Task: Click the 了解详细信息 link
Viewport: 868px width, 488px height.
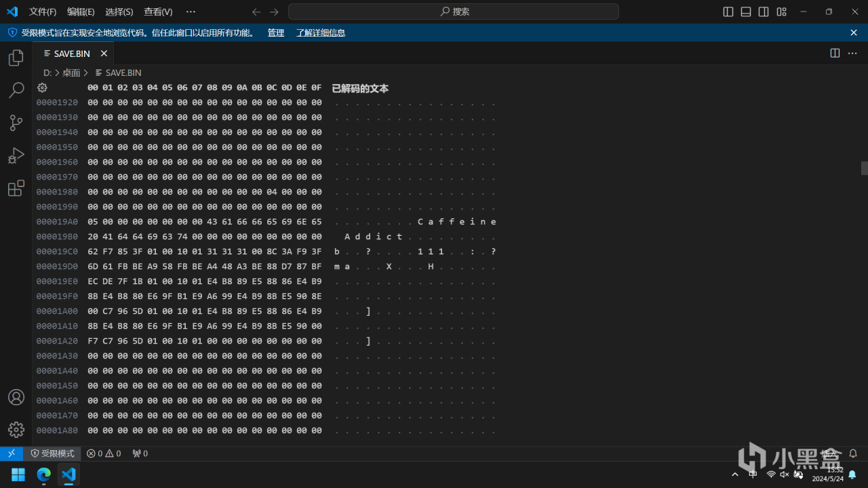Action: [321, 33]
